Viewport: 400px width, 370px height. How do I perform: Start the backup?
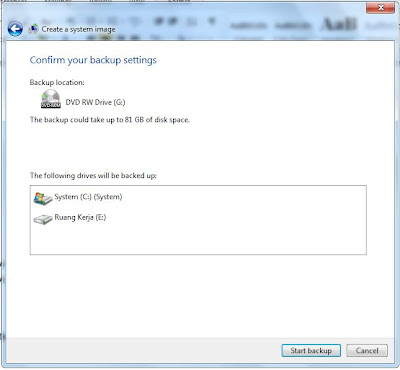tap(311, 351)
